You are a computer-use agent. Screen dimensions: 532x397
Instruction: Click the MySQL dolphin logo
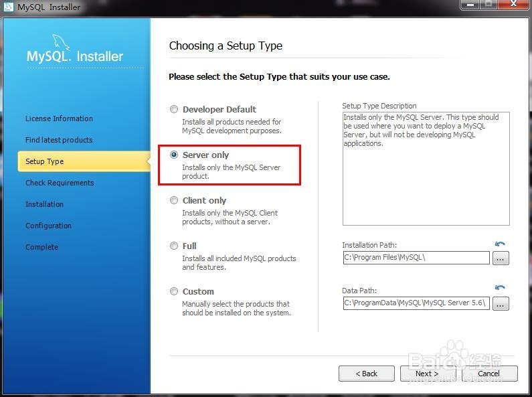click(61, 42)
